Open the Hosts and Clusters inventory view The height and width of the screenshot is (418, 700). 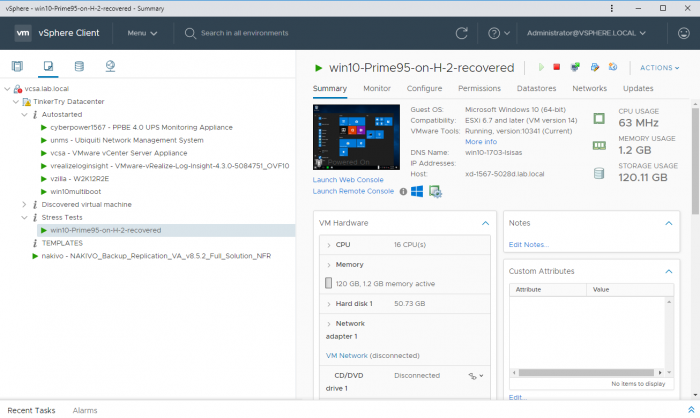click(17, 67)
